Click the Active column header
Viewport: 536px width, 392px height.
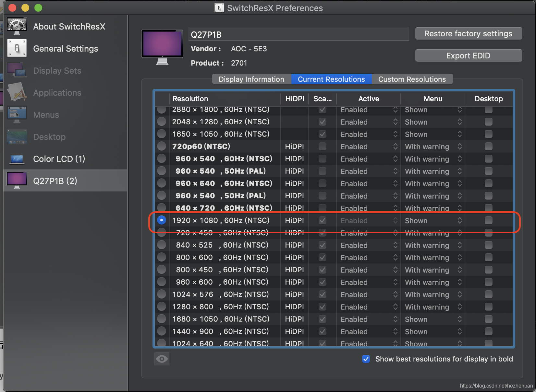point(369,99)
